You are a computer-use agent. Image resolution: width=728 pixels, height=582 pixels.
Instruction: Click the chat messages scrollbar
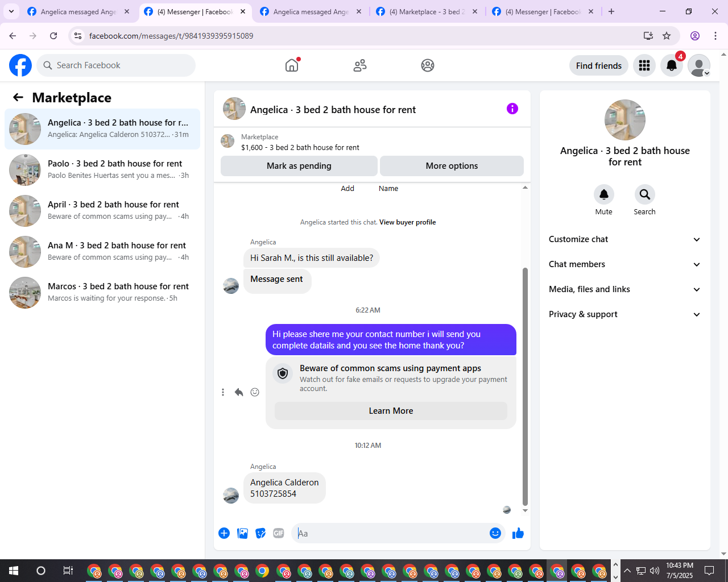pos(525,386)
